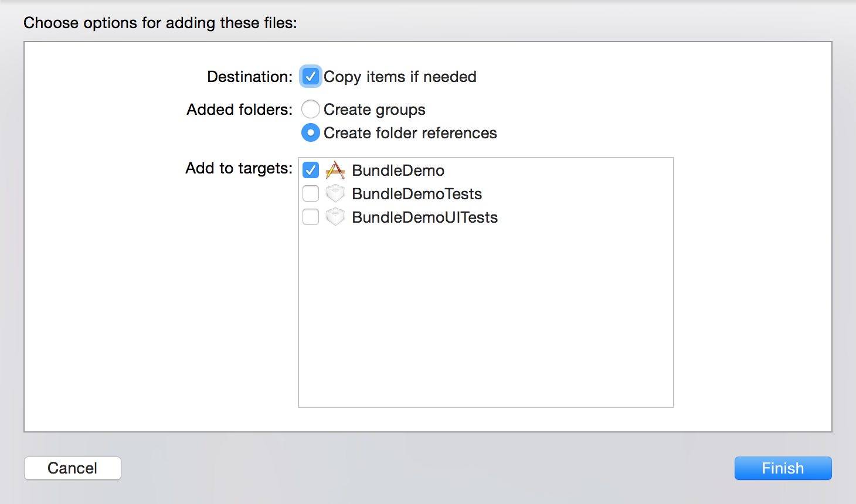Click the BundleDemoTests target name
856x504 pixels.
click(x=417, y=194)
